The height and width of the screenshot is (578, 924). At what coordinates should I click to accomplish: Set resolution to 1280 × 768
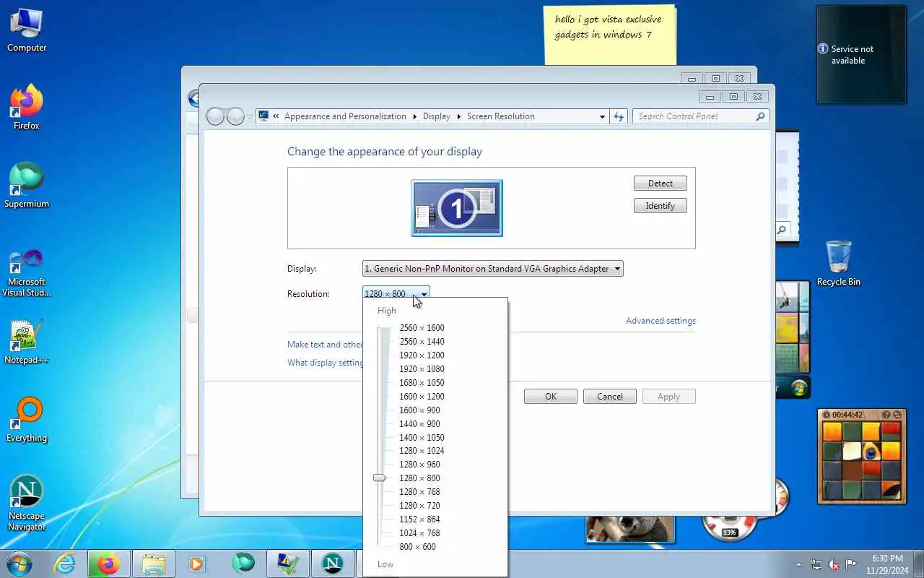pyautogui.click(x=419, y=492)
